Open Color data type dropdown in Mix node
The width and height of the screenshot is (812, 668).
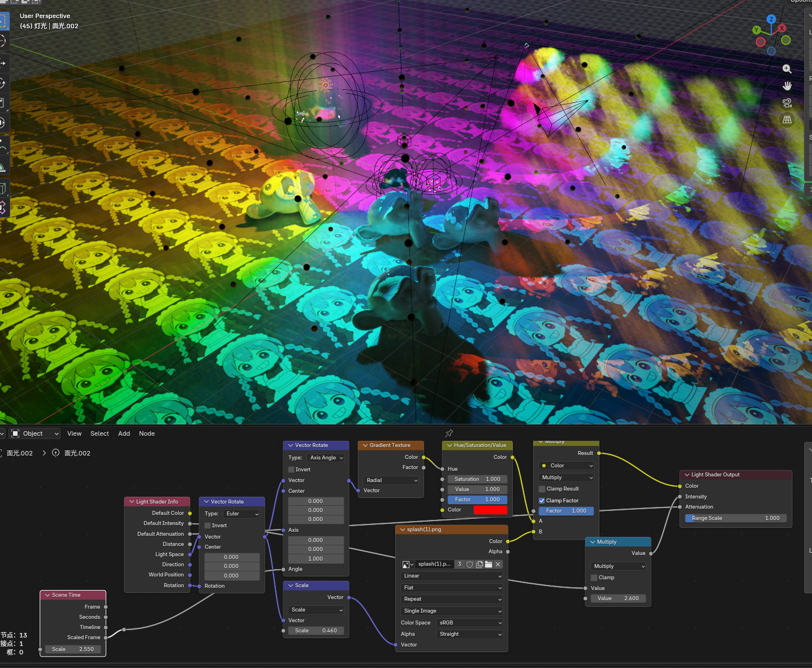(566, 466)
